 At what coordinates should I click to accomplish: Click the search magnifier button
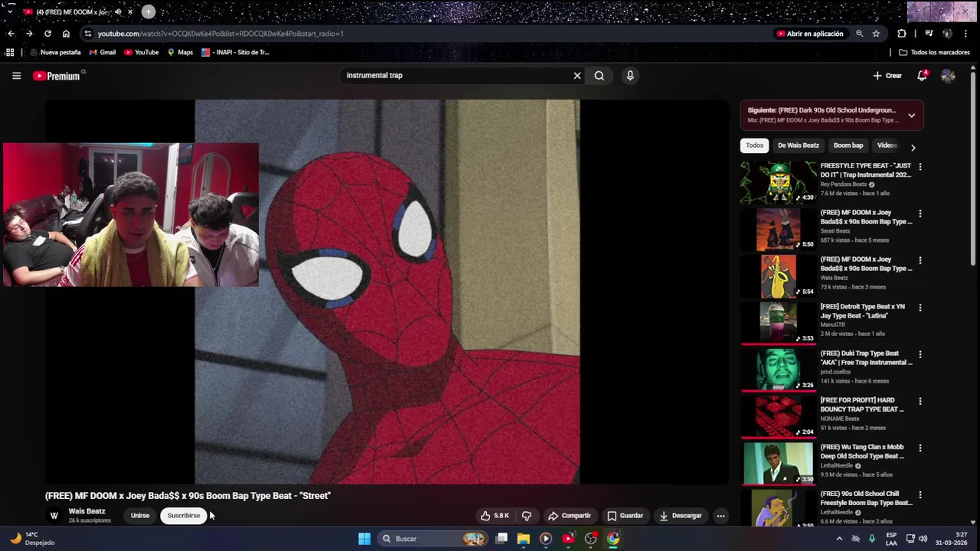599,76
